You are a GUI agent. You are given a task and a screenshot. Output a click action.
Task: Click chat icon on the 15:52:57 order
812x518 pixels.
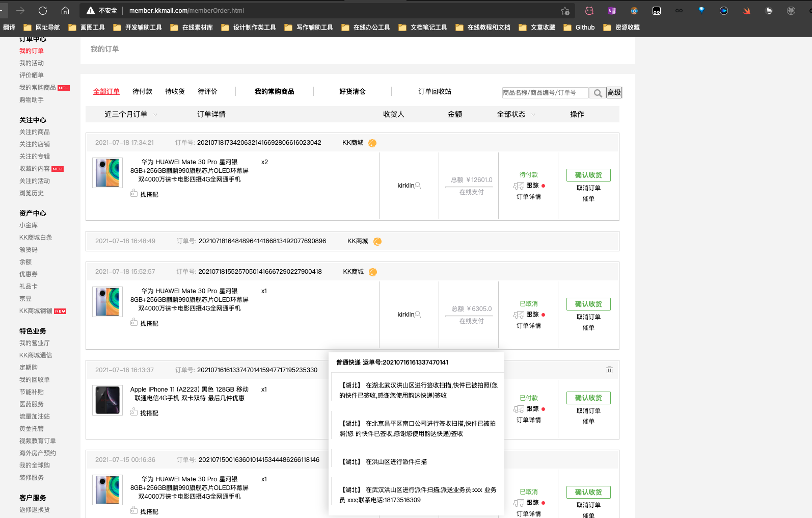373,272
